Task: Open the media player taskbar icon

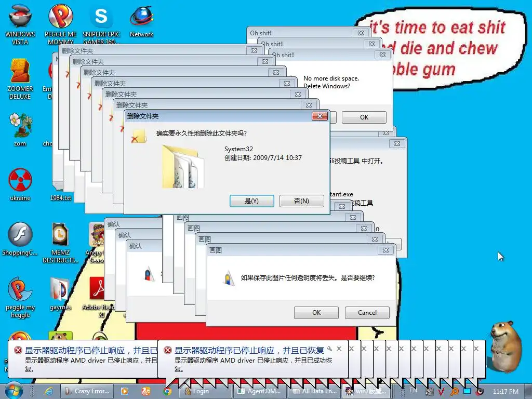Action: (x=125, y=391)
